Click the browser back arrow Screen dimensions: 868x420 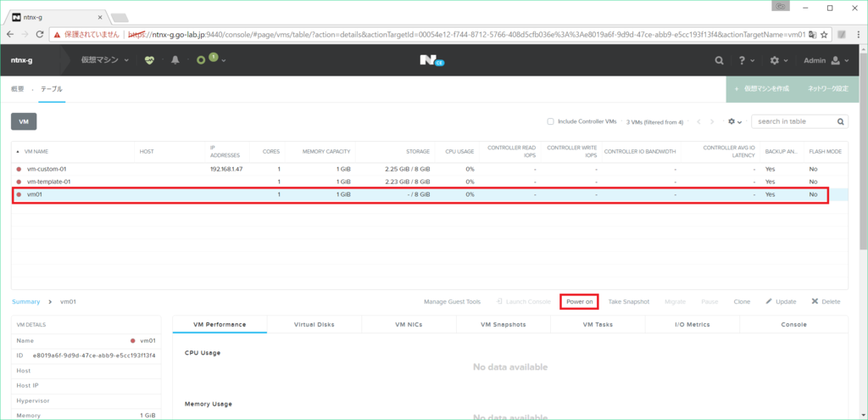pos(10,34)
